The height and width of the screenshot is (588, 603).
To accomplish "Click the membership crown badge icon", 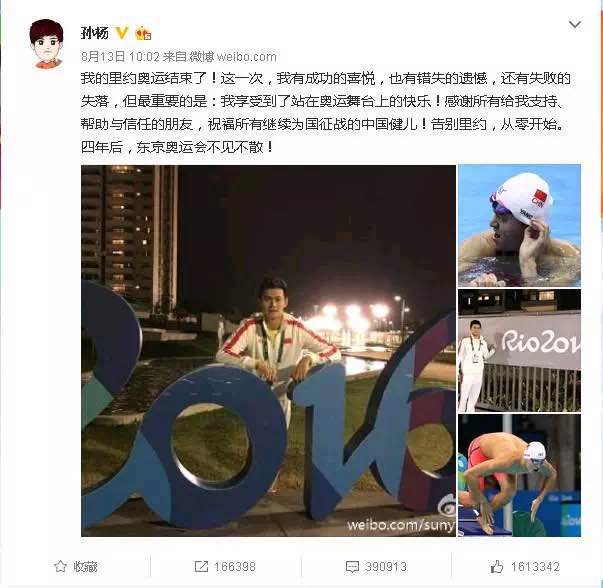I will (143, 33).
